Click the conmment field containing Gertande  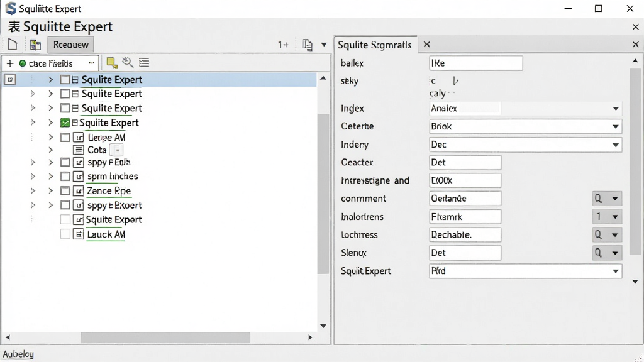[465, 198]
